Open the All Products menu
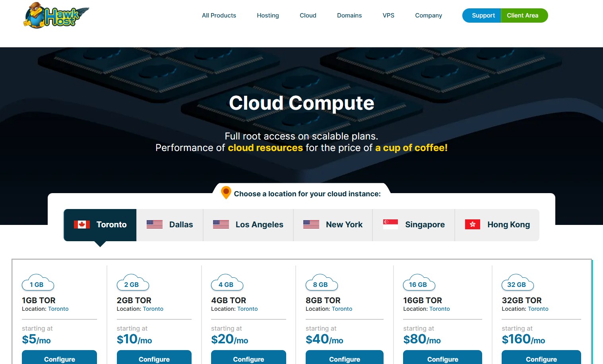This screenshot has height=364, width=603. (x=219, y=15)
